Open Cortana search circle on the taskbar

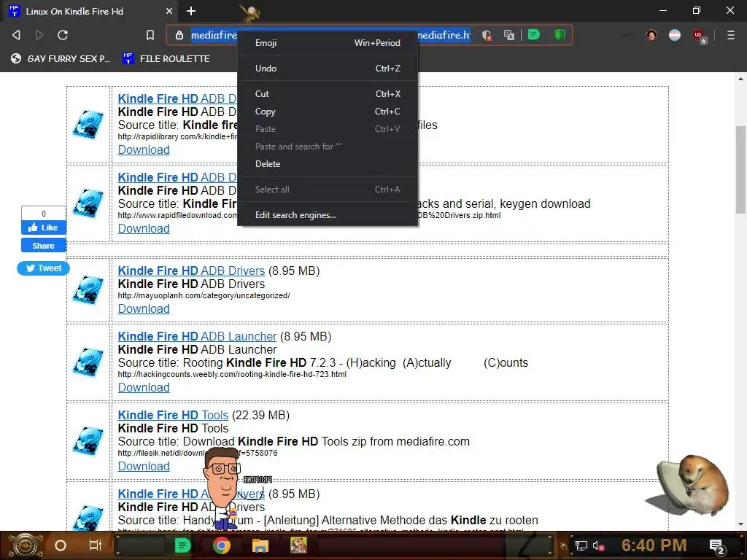tap(61, 545)
